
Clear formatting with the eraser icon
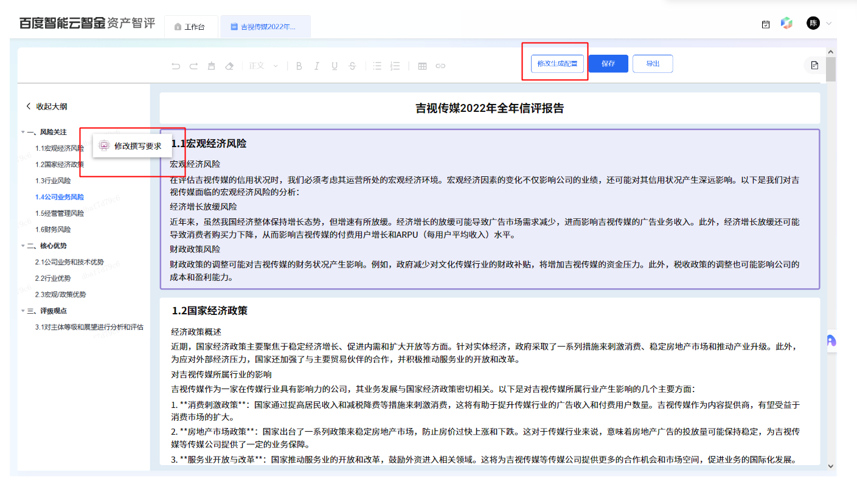(229, 66)
